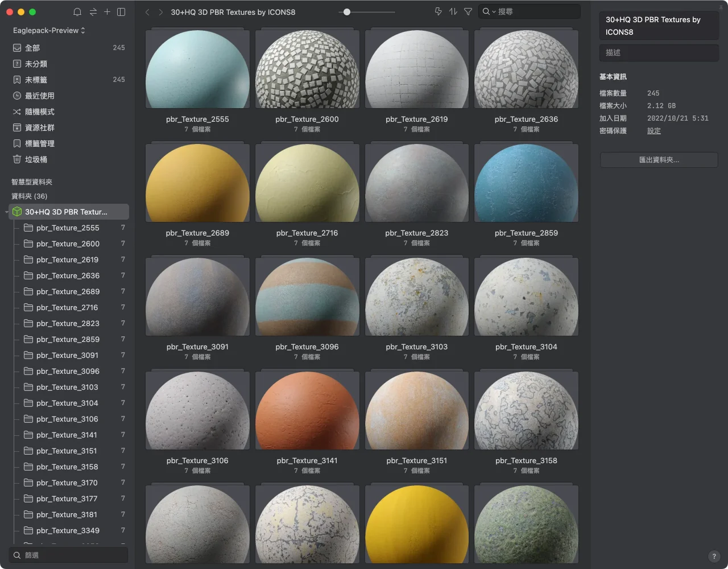Open 標籤管理 in the sidebar

coord(69,143)
